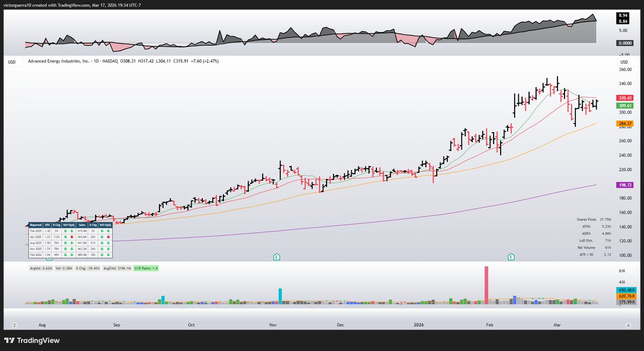Image resolution: width=644 pixels, height=351 pixels.
Task: Click the AvgVol: 0.62M stat pill
Action: pyautogui.click(x=41, y=268)
